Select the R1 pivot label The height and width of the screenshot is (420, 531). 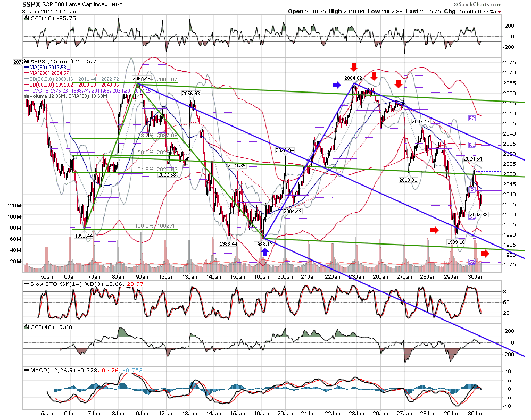tap(472, 145)
